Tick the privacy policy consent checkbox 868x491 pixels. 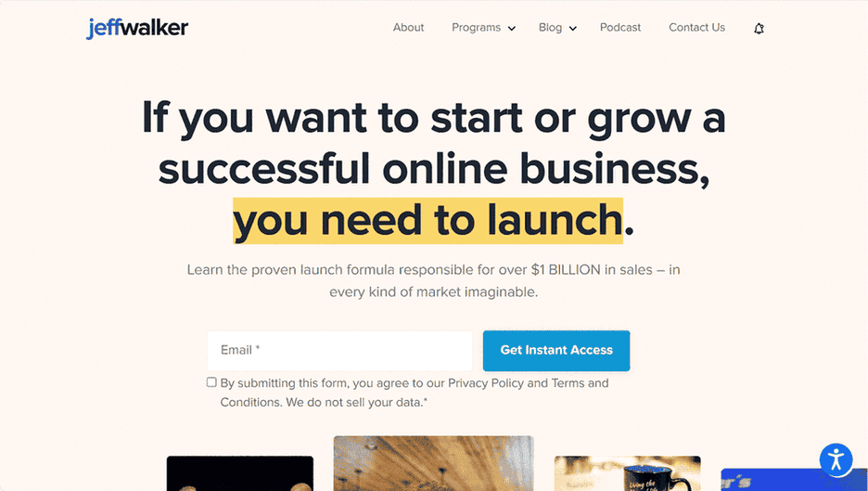[x=211, y=382]
